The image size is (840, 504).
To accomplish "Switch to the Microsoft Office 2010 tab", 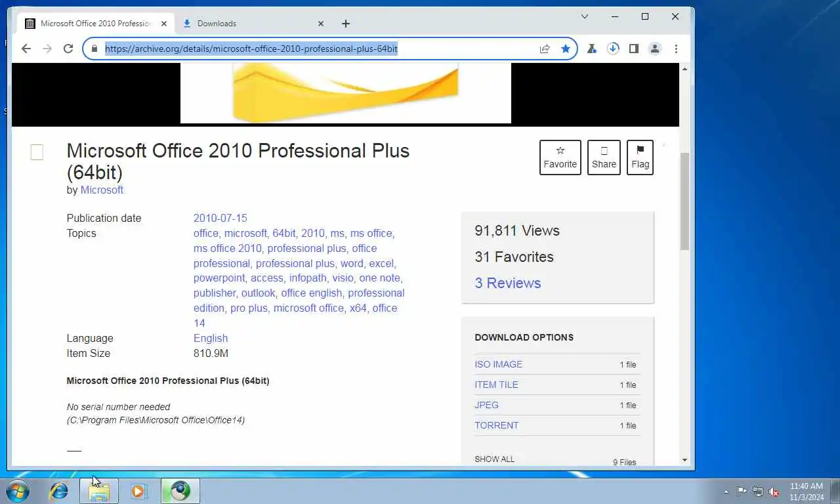I will (96, 24).
